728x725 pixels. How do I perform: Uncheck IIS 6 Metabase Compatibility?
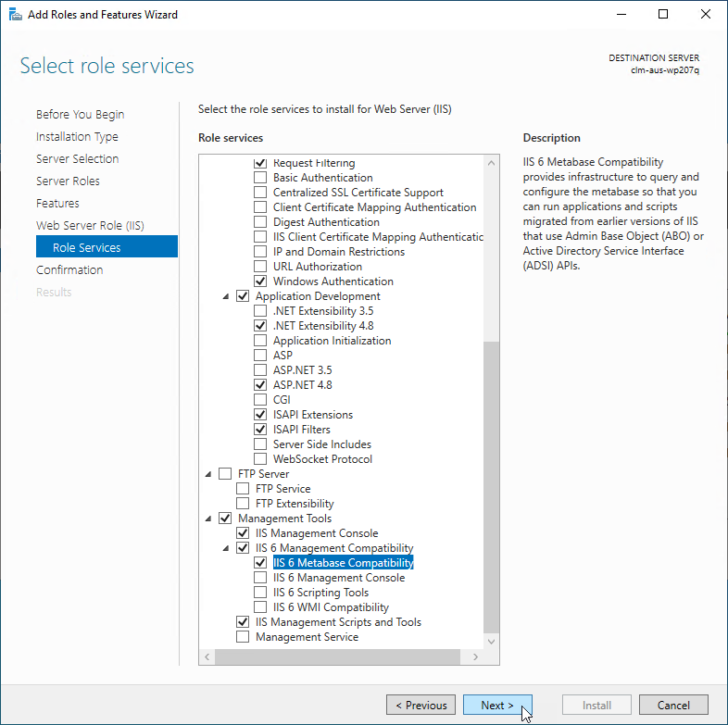coord(260,563)
